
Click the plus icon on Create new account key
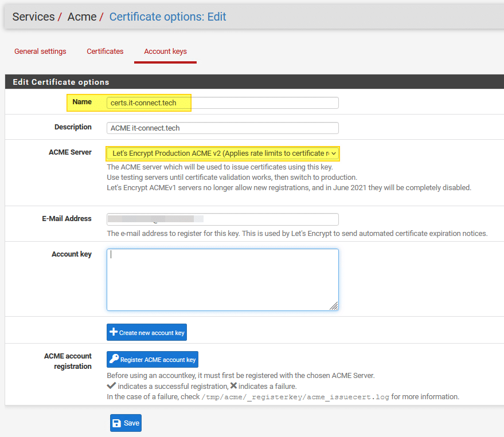coord(113,332)
